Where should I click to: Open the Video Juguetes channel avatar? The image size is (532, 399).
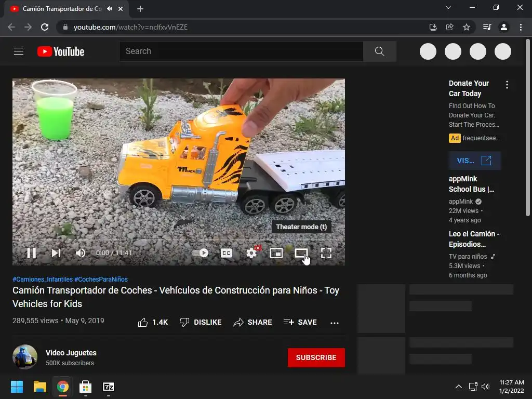(x=25, y=357)
